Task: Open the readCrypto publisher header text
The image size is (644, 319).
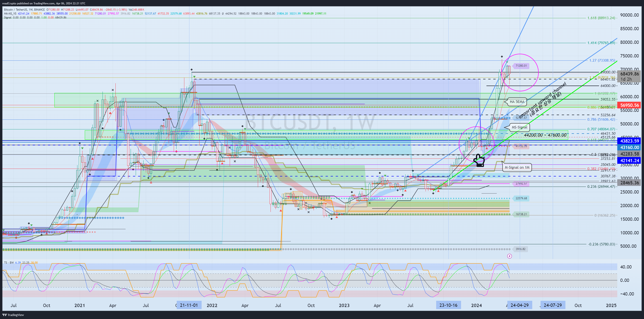Action: 44,3
